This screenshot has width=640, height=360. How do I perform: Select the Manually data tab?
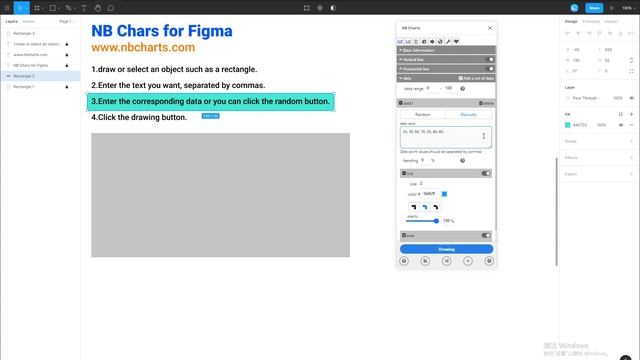coord(468,115)
